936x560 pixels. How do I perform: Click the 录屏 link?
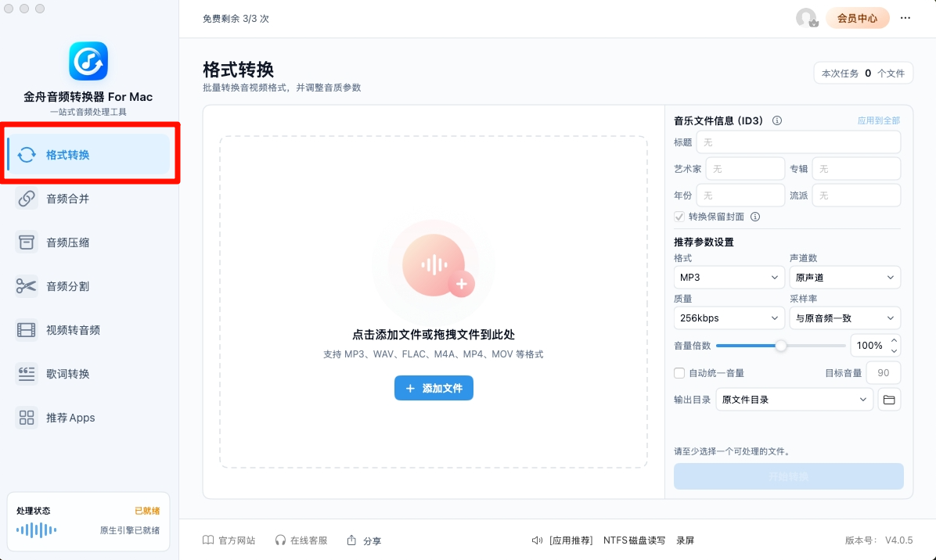pyautogui.click(x=686, y=540)
